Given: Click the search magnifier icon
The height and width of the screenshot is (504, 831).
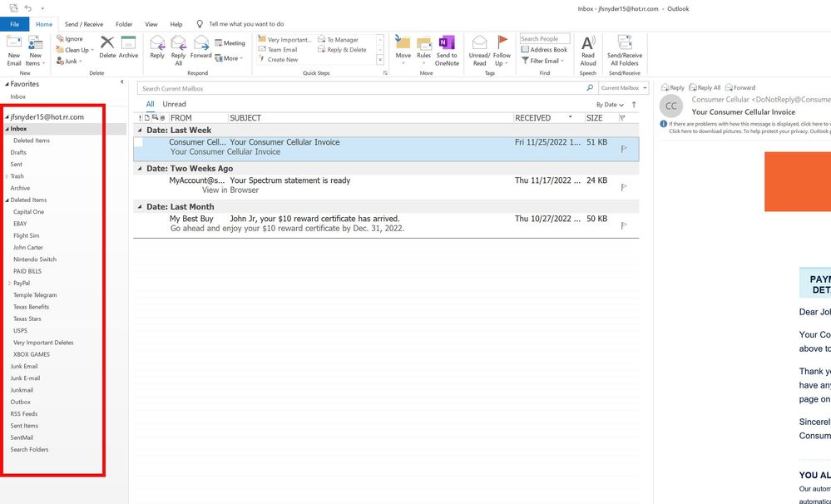Looking at the screenshot, I should [590, 88].
